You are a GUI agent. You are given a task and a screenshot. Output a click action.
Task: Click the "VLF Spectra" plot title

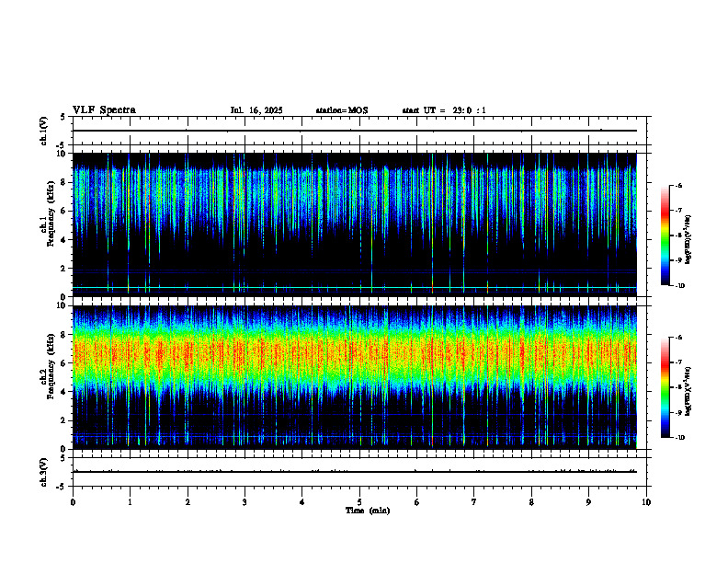point(104,110)
